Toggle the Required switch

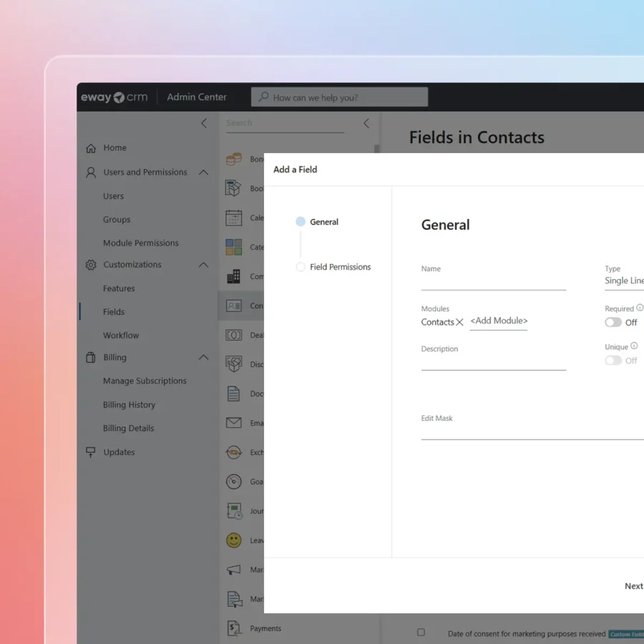[x=613, y=323]
